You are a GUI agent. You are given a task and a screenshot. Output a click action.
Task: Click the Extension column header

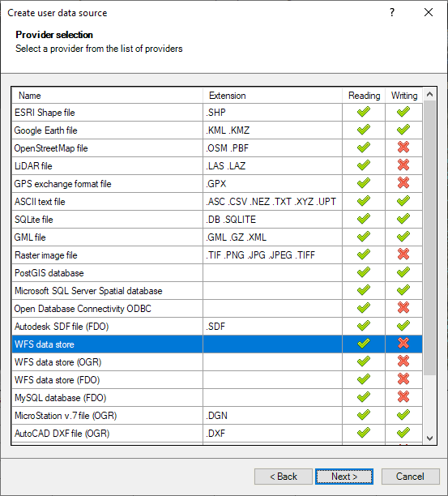coord(272,95)
